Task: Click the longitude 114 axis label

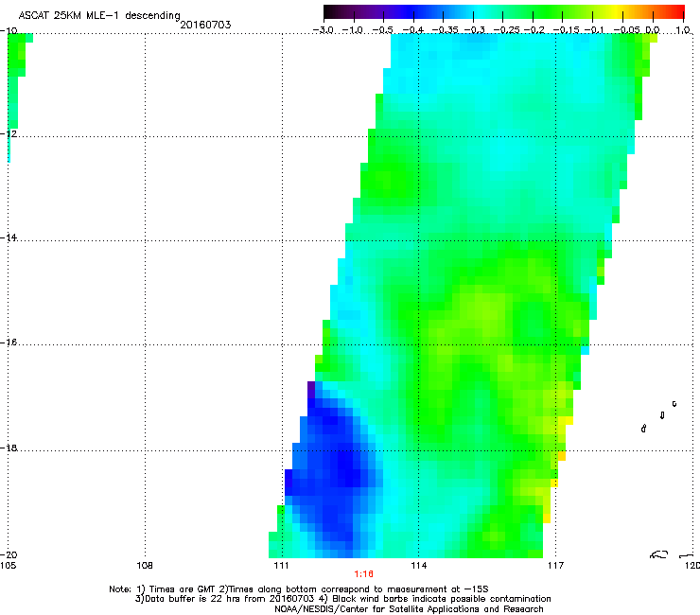Action: (419, 566)
